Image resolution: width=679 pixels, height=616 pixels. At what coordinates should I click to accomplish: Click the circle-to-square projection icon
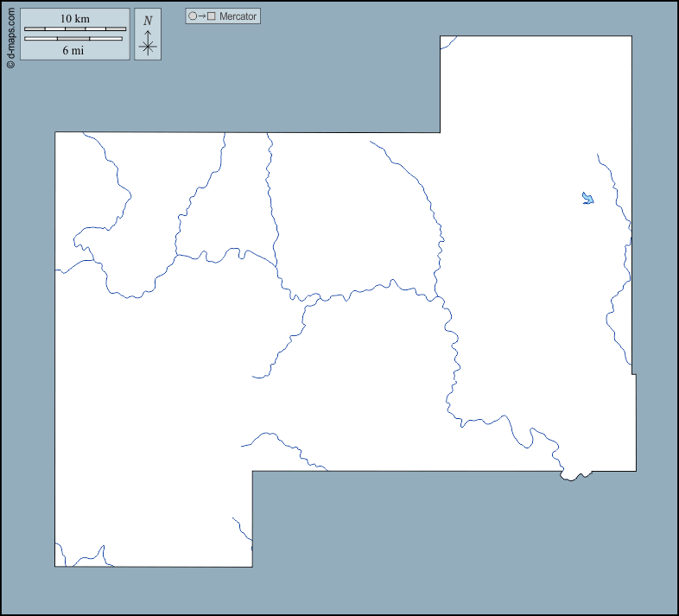click(x=201, y=16)
